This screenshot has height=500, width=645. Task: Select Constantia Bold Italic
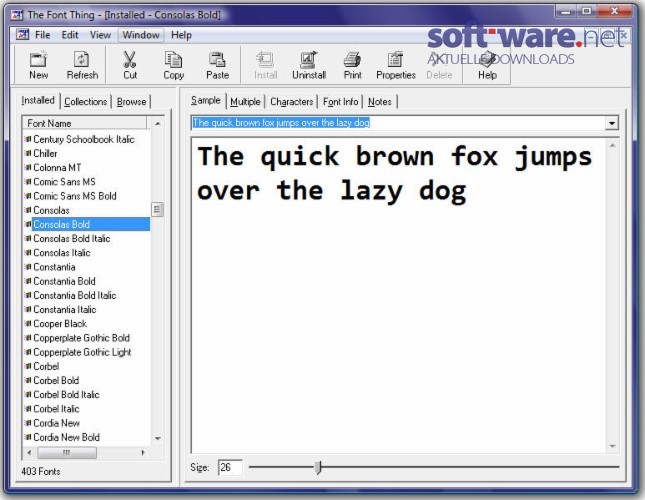[x=74, y=296]
